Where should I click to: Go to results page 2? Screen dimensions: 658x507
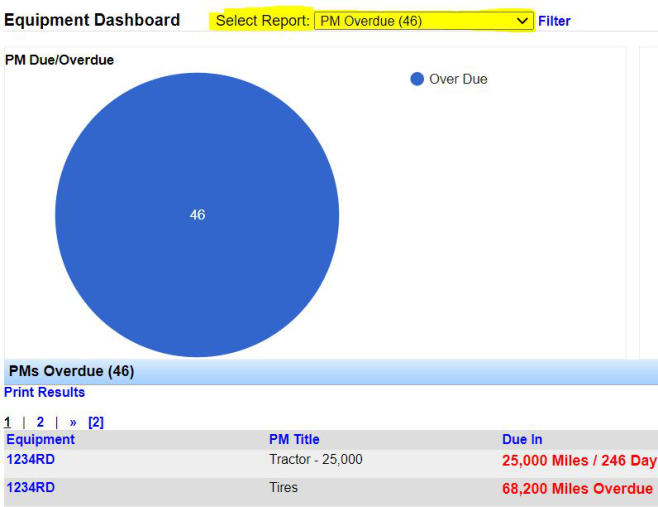click(x=40, y=421)
